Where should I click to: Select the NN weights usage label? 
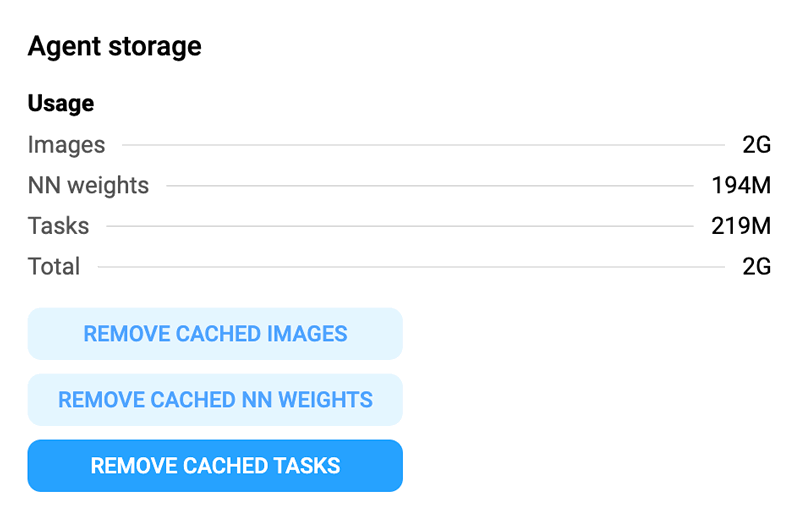(88, 186)
